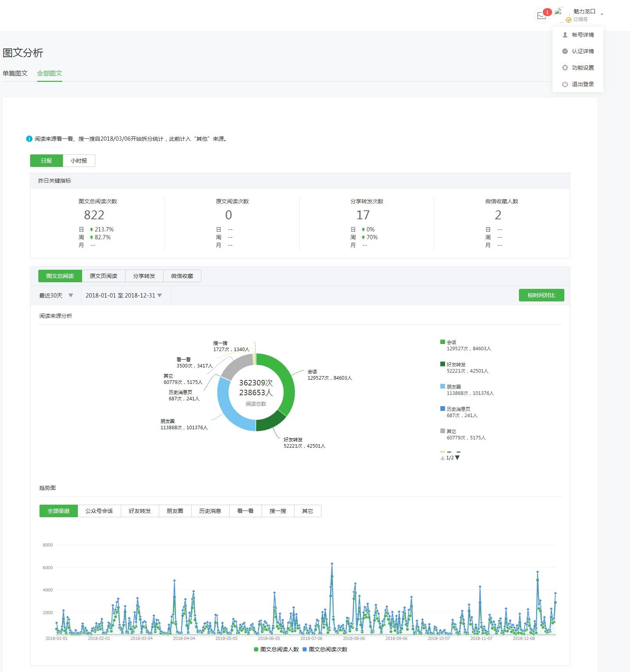Screen dimensions: 630x672
Task: Go to next legend page arrow
Action: [x=458, y=458]
